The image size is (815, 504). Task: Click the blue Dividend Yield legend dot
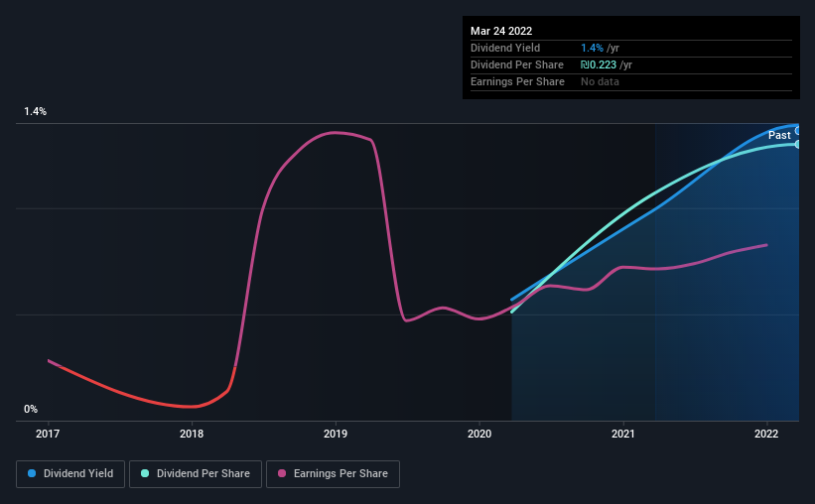pos(32,473)
